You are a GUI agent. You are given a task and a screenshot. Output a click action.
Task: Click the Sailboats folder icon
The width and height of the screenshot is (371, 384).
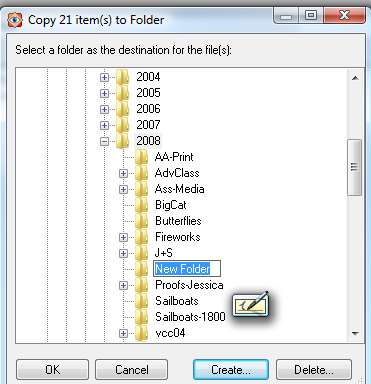(142, 301)
